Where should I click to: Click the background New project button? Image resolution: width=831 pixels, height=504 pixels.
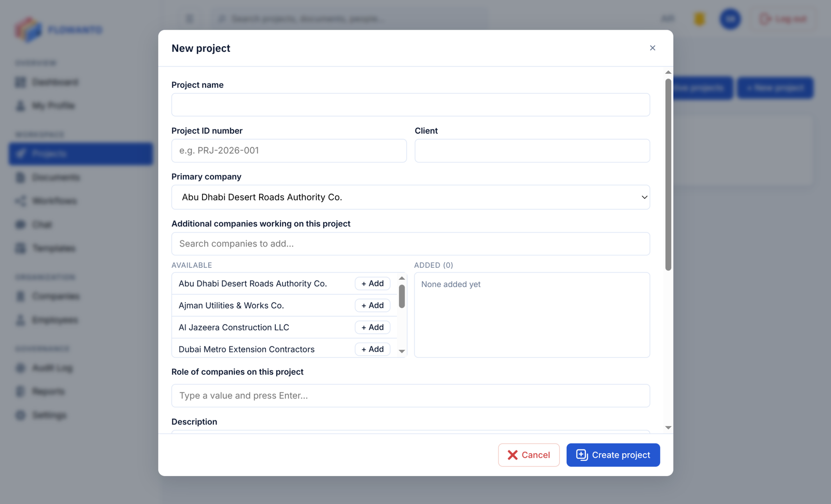(775, 88)
